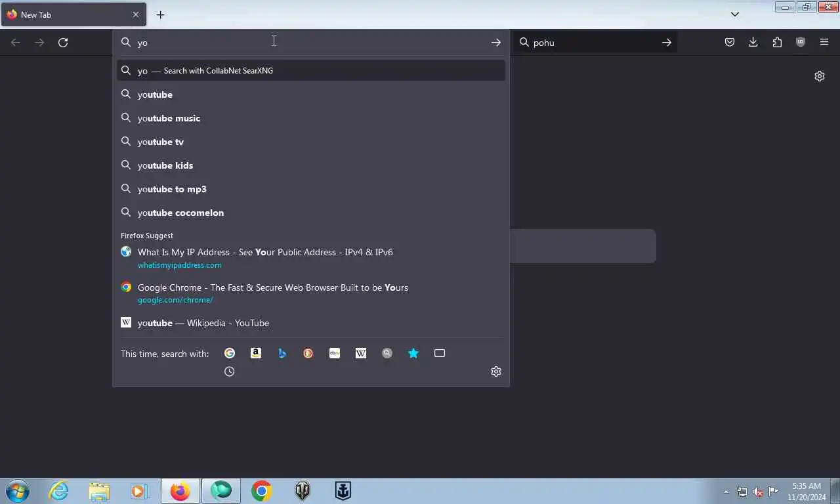
Task: Click the address bar containing 'yo'
Action: tap(311, 43)
